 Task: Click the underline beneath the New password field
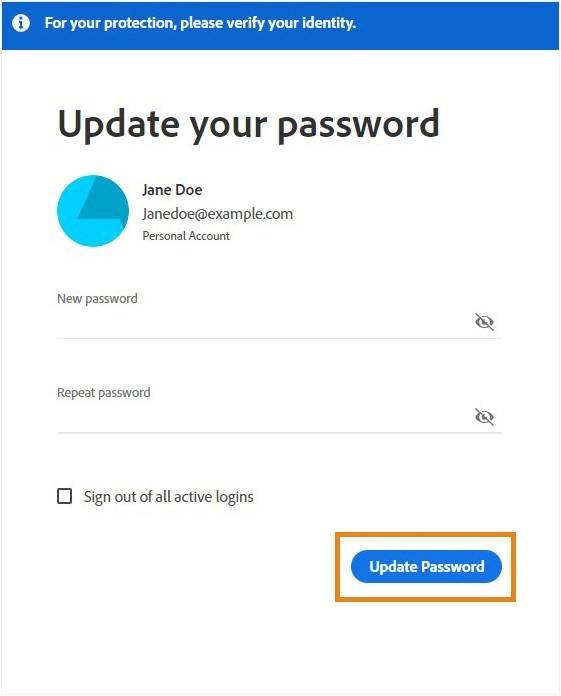coord(279,338)
